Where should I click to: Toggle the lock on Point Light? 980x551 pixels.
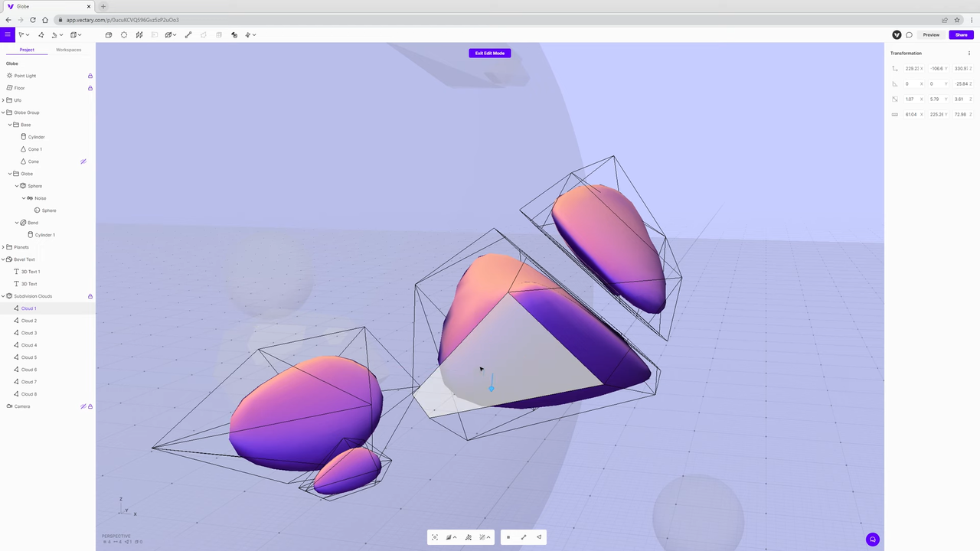90,76
